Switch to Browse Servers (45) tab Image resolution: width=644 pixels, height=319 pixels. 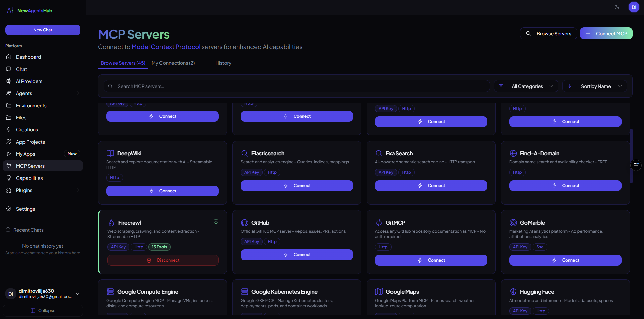click(x=123, y=63)
